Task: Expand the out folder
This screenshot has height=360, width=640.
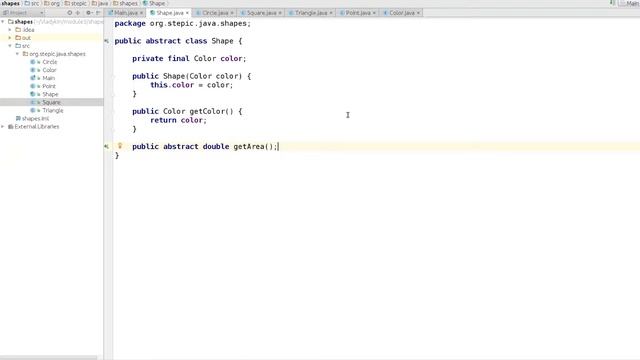Action: point(10,38)
